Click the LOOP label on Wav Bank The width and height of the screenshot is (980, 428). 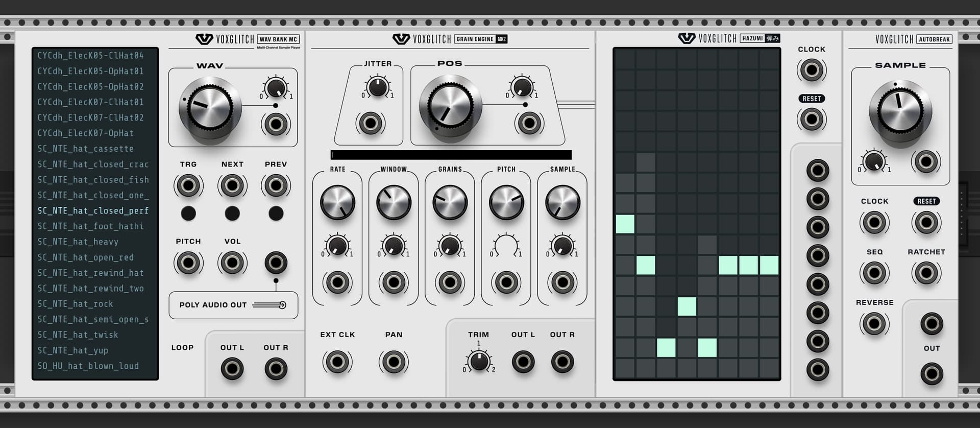[182, 347]
